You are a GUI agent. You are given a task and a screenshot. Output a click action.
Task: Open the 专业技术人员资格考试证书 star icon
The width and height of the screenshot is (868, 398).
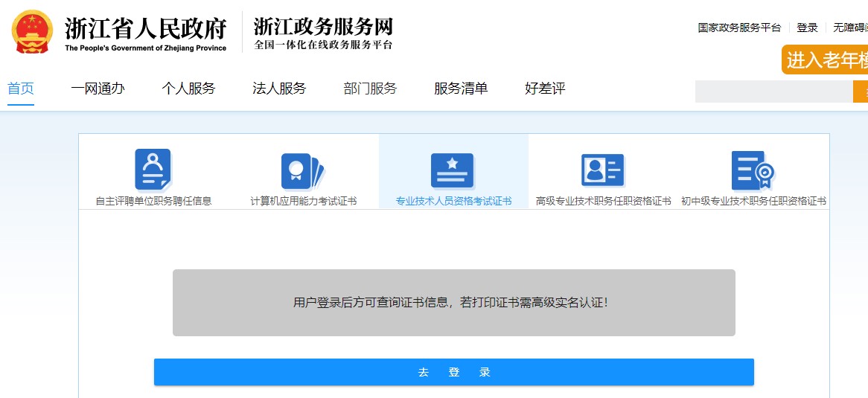click(x=453, y=171)
